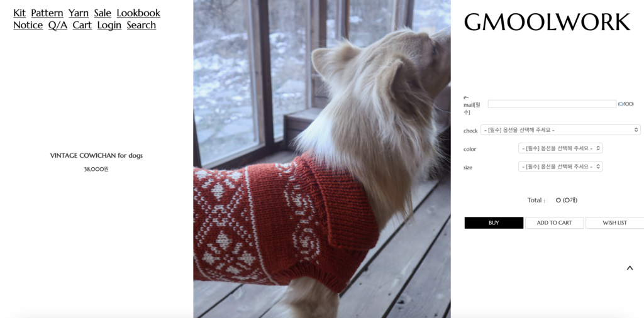View the Lookbook page
Viewport: 644px width, 318px height.
click(138, 13)
